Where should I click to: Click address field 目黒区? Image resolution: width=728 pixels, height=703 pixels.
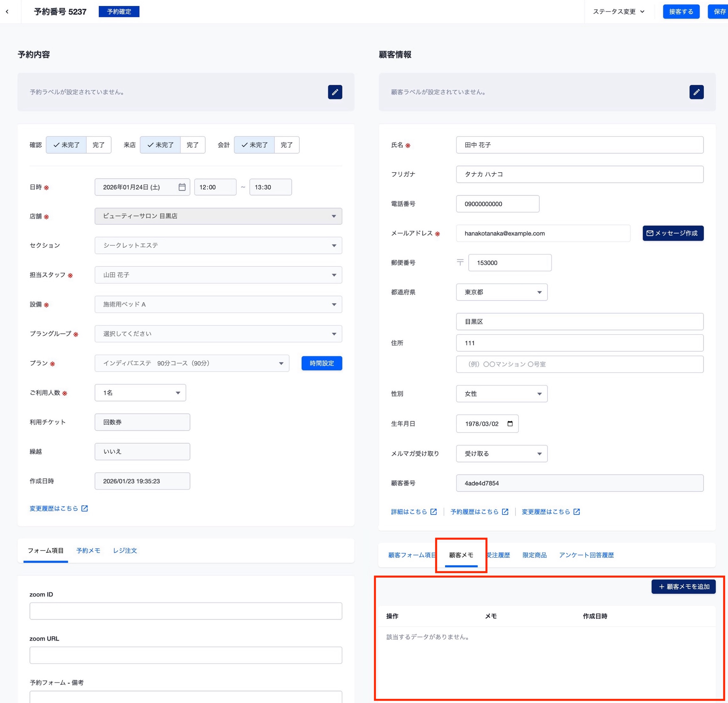(580, 322)
